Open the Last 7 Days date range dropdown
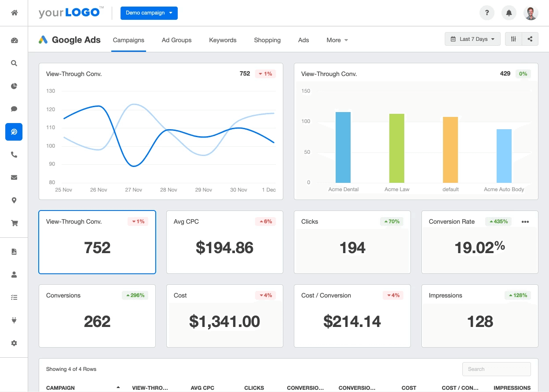Screen dimensions: 549x392 tap(472, 39)
